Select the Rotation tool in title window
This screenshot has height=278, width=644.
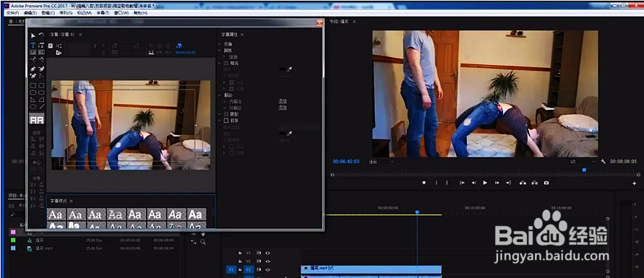pos(41,35)
